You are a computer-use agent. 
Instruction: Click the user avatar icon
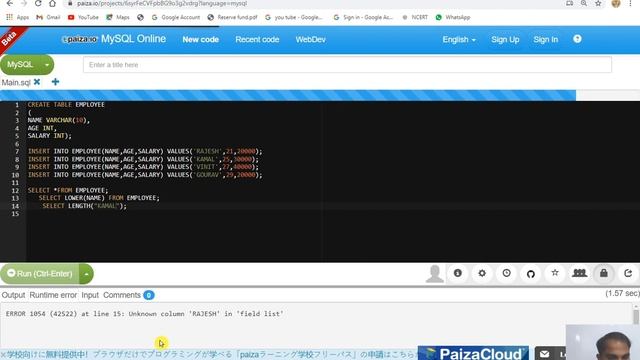(x=435, y=273)
